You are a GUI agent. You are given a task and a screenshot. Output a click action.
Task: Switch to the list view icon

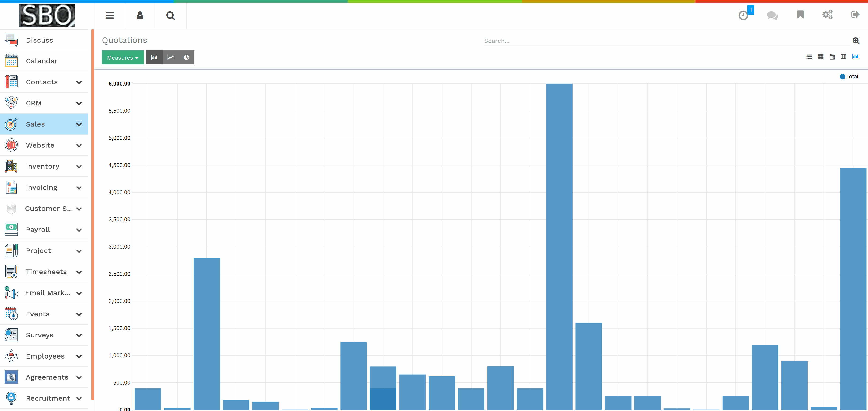point(809,56)
